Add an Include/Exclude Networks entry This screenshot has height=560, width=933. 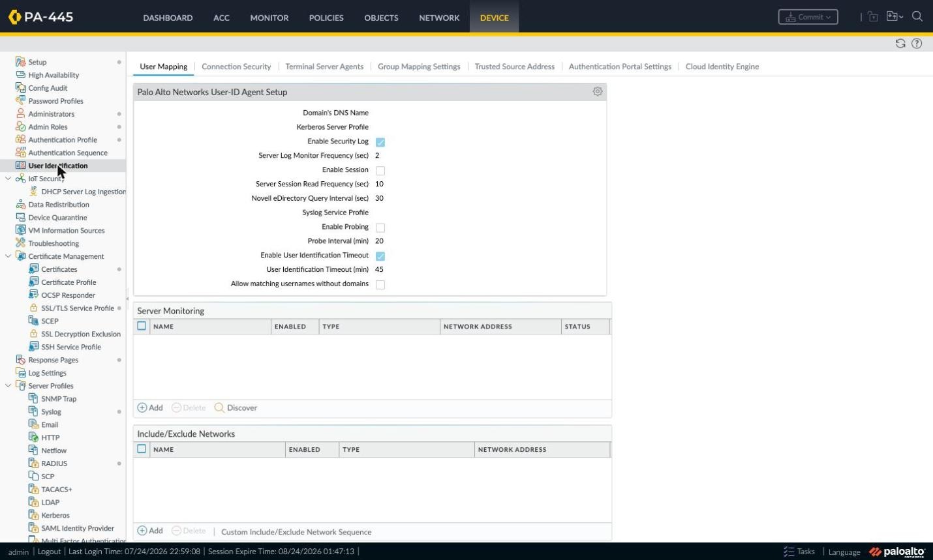tap(150, 531)
